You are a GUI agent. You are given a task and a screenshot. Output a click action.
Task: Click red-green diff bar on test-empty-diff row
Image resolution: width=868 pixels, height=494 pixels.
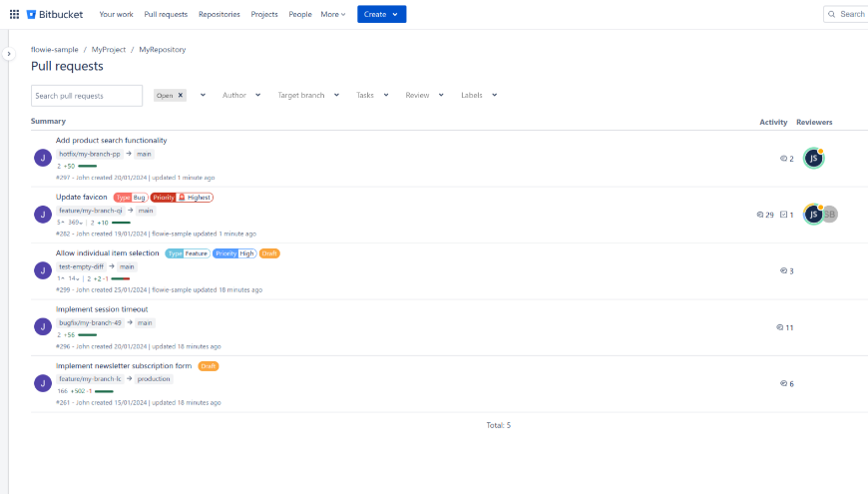(x=120, y=279)
